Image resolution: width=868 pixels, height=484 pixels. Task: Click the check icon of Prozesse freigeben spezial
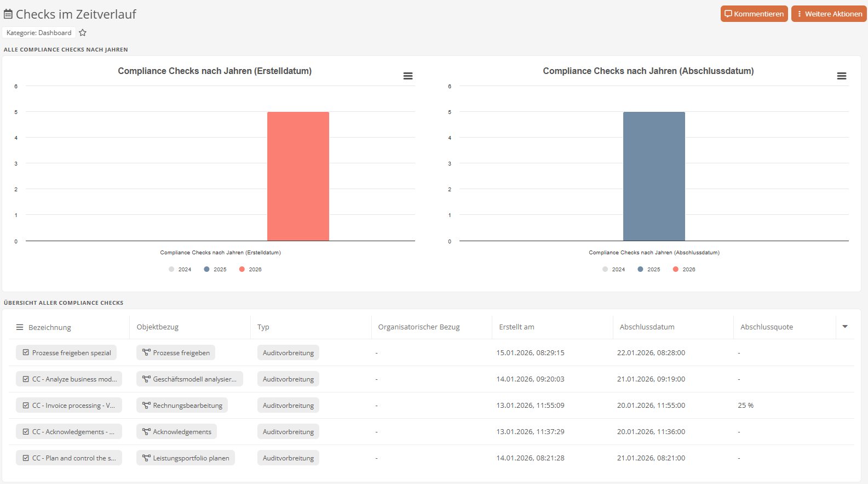26,352
